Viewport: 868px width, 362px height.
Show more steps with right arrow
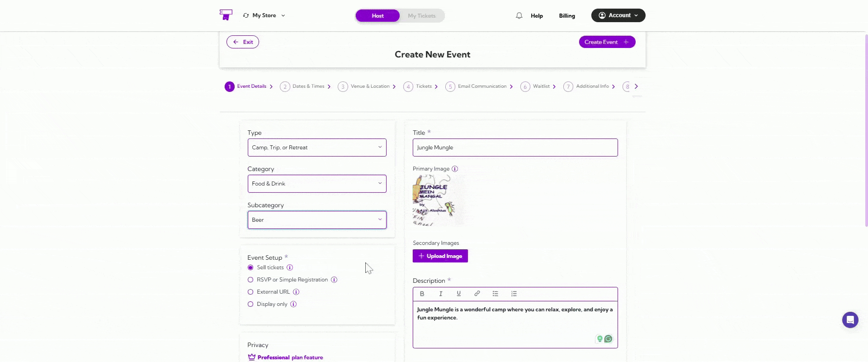coord(636,86)
